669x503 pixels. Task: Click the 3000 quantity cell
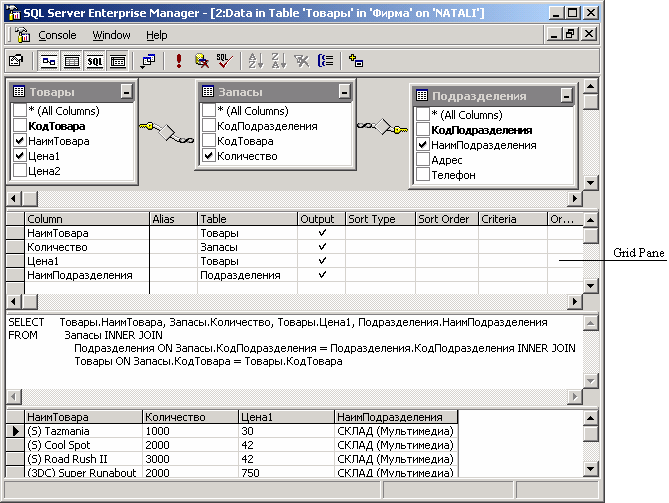[190, 459]
